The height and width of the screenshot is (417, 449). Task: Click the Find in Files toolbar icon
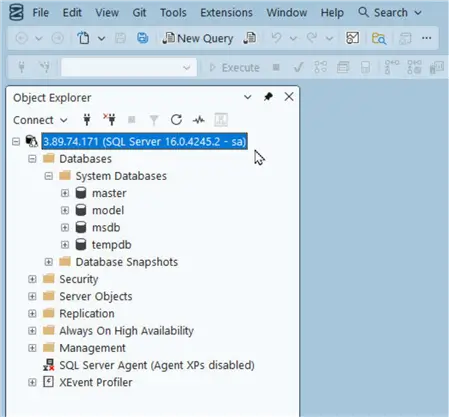point(379,38)
